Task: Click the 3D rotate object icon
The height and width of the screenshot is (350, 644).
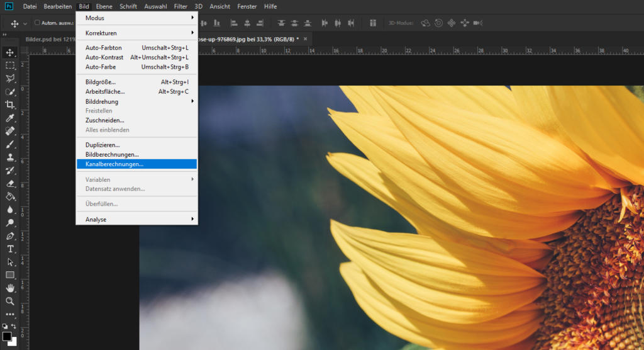Action: 425,23
